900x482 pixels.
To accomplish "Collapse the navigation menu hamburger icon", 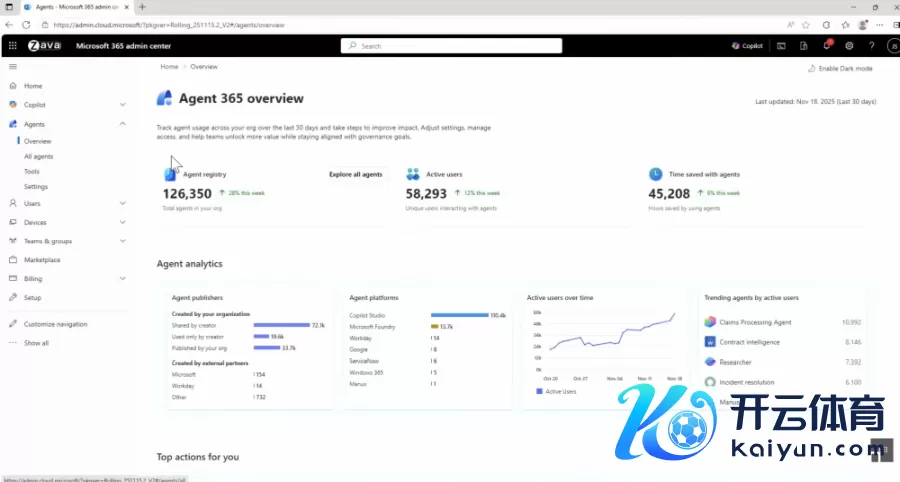I will click(x=13, y=66).
